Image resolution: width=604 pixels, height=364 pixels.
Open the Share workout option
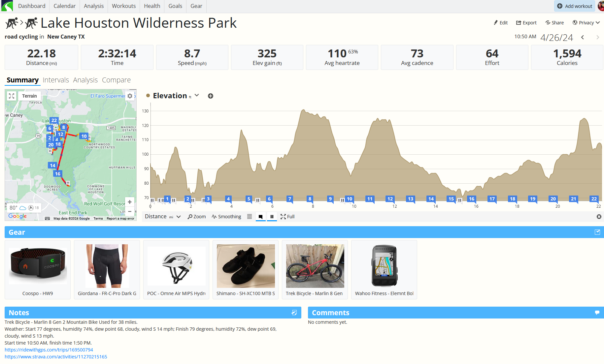pyautogui.click(x=554, y=23)
